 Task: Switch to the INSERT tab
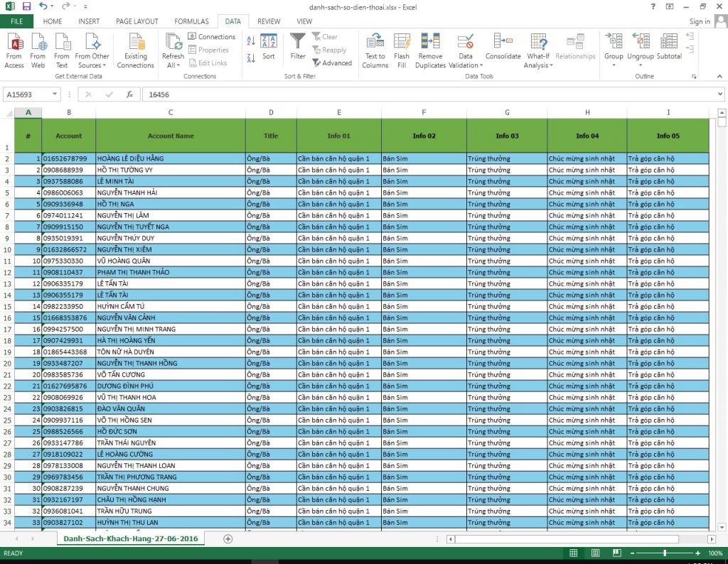click(89, 21)
